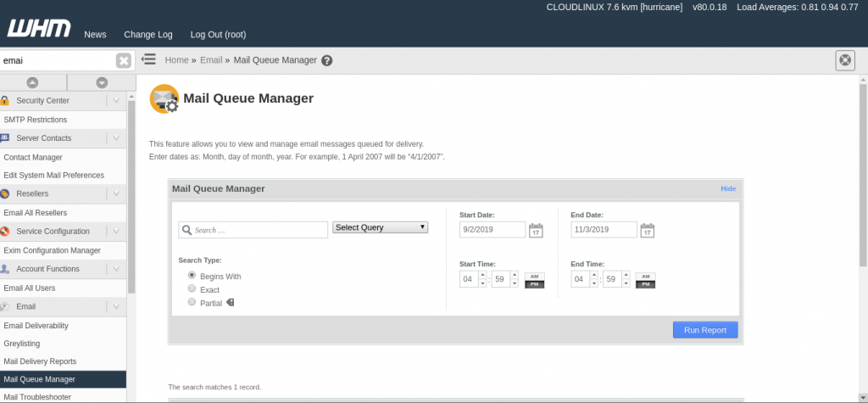Open Greylisting in sidebar

point(22,344)
